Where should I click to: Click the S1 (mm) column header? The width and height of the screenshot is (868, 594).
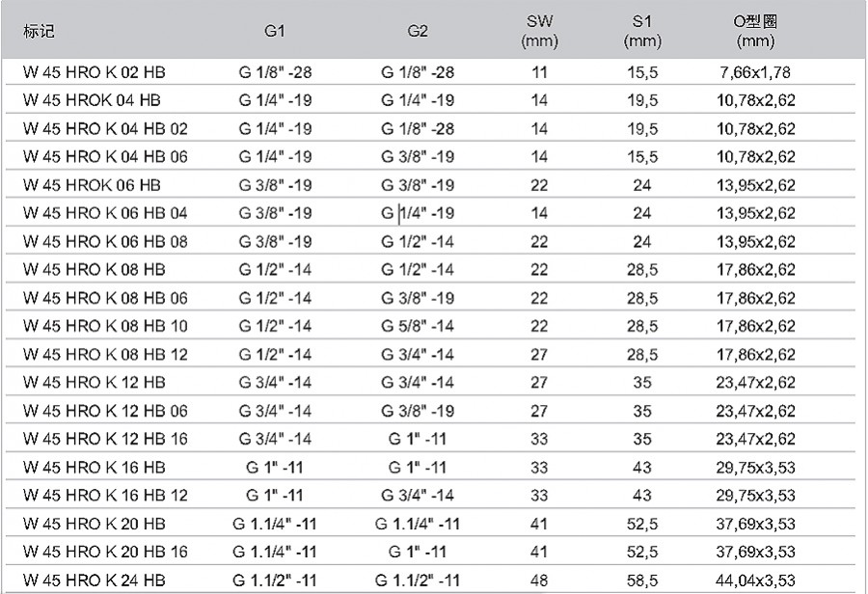(642, 31)
